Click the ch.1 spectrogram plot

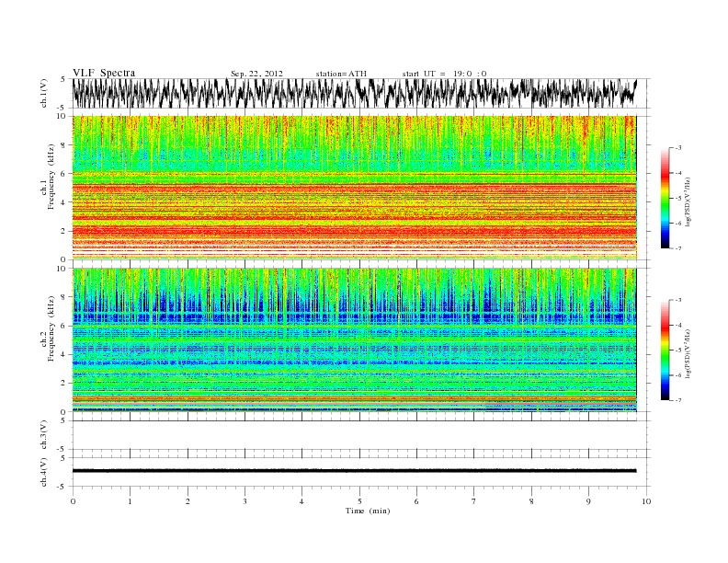[354, 188]
